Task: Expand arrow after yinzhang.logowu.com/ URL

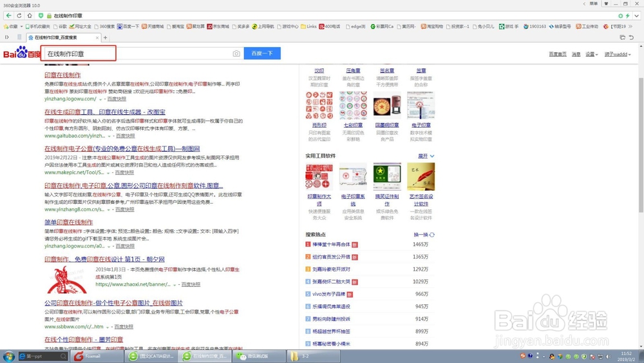Action: point(100,99)
